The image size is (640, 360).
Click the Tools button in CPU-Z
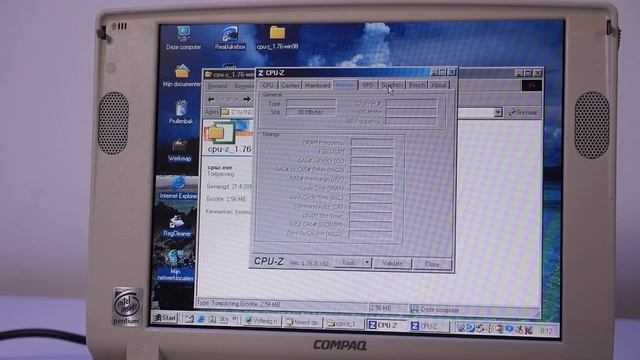click(x=349, y=263)
